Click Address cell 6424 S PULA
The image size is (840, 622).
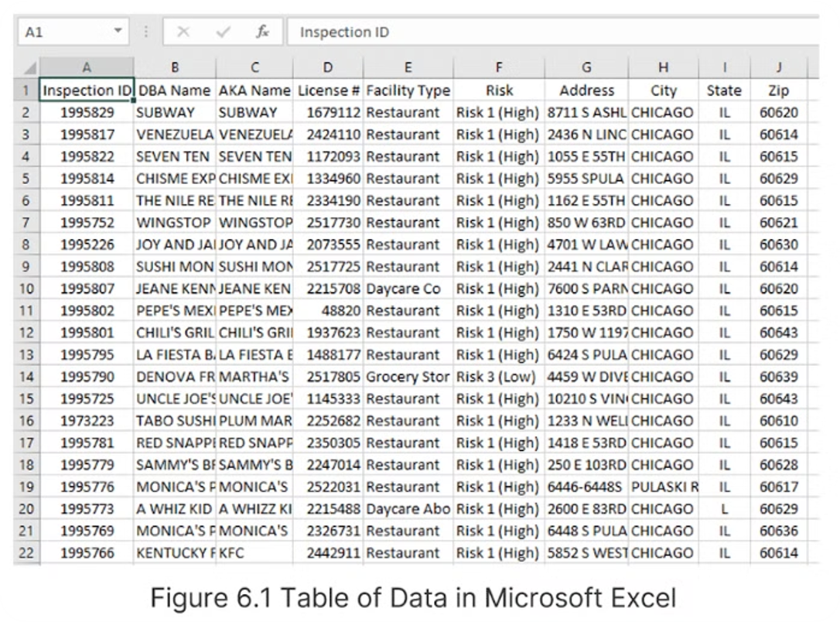(586, 354)
